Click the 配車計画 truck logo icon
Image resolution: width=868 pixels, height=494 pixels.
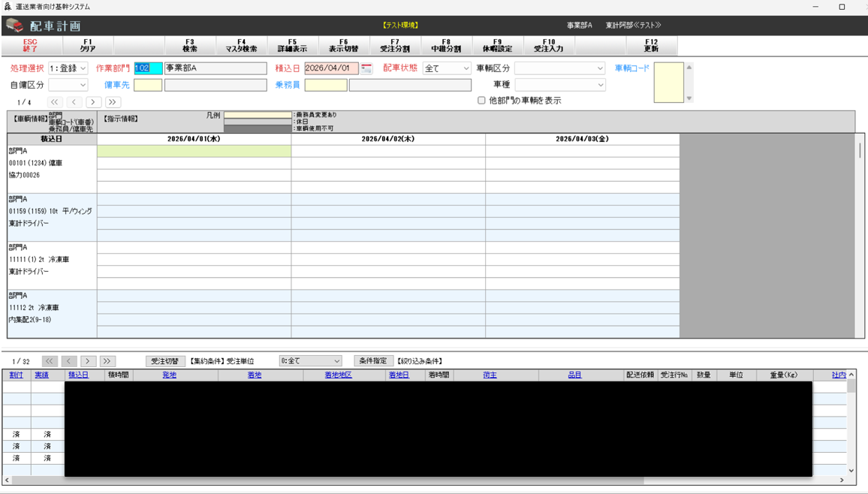tap(15, 26)
